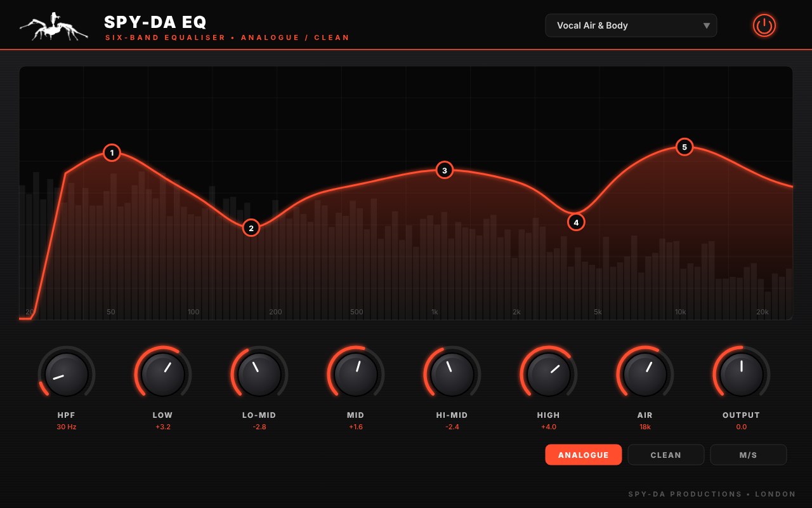Click the HIGH gain value +4.0

[x=549, y=427]
